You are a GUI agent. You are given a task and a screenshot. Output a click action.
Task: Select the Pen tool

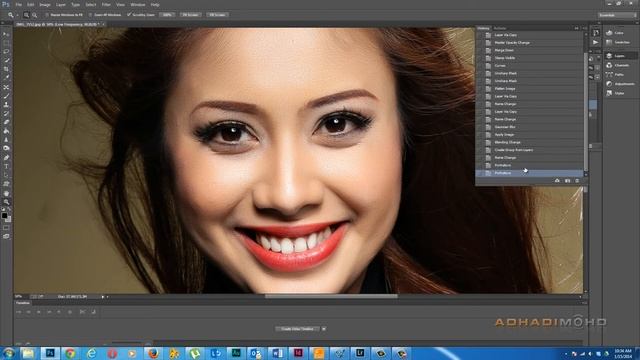(6, 158)
